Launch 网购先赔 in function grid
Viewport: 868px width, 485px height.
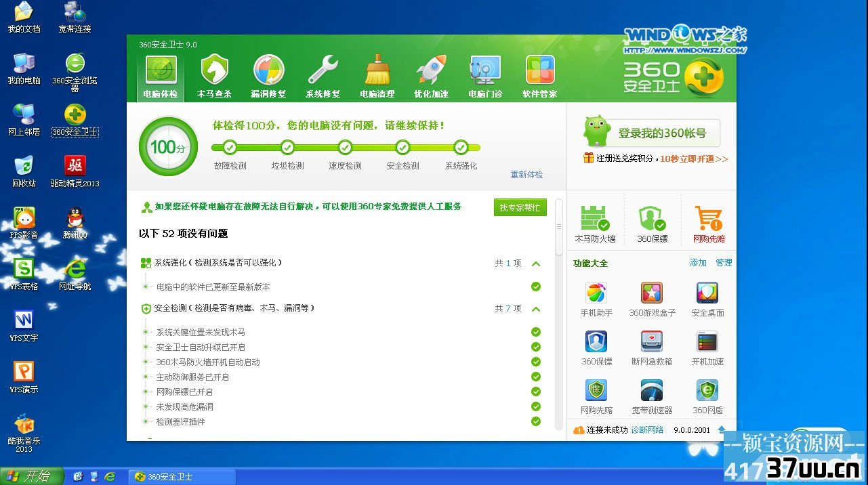tap(596, 397)
